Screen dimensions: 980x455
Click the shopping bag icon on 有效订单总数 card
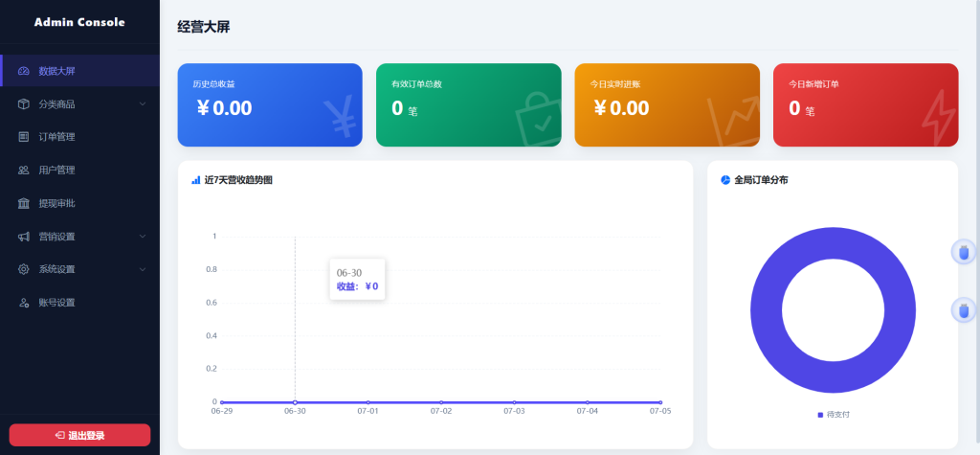(538, 120)
